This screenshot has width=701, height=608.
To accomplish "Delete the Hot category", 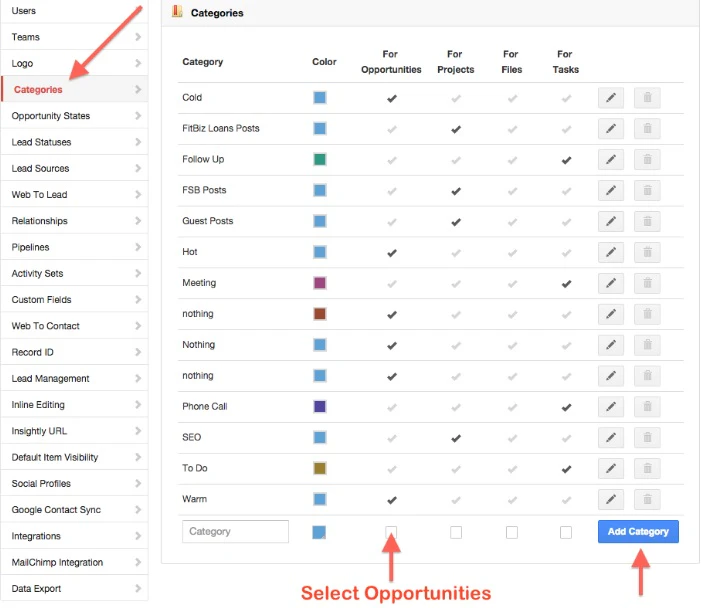I will [x=647, y=252].
